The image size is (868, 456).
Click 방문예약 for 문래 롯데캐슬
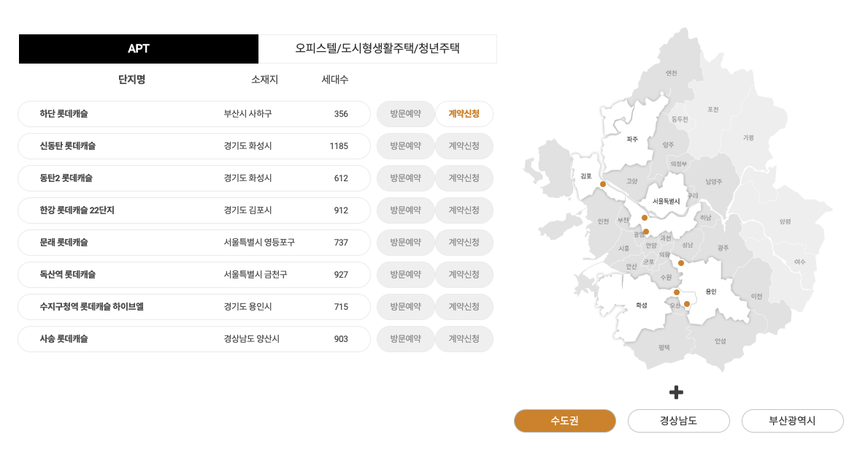click(x=406, y=242)
